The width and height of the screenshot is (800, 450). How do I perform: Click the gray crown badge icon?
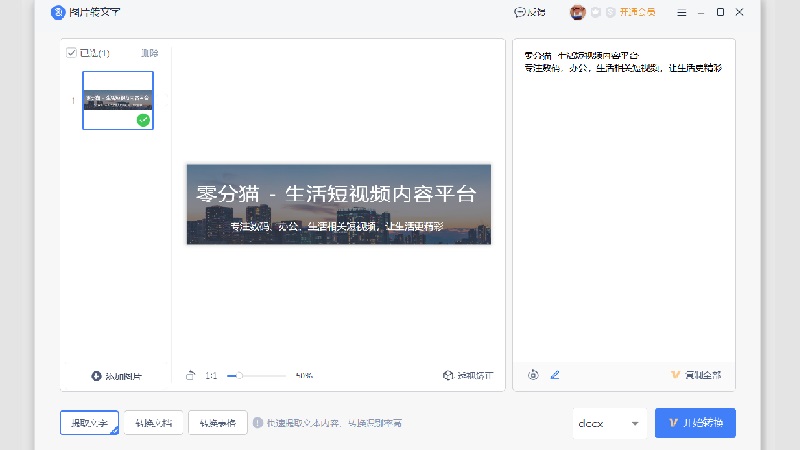click(x=596, y=12)
